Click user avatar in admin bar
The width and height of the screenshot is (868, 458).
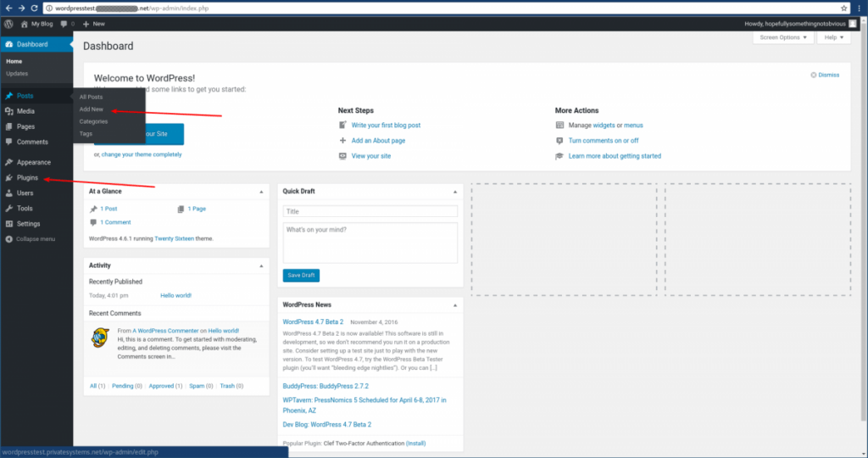(x=853, y=24)
